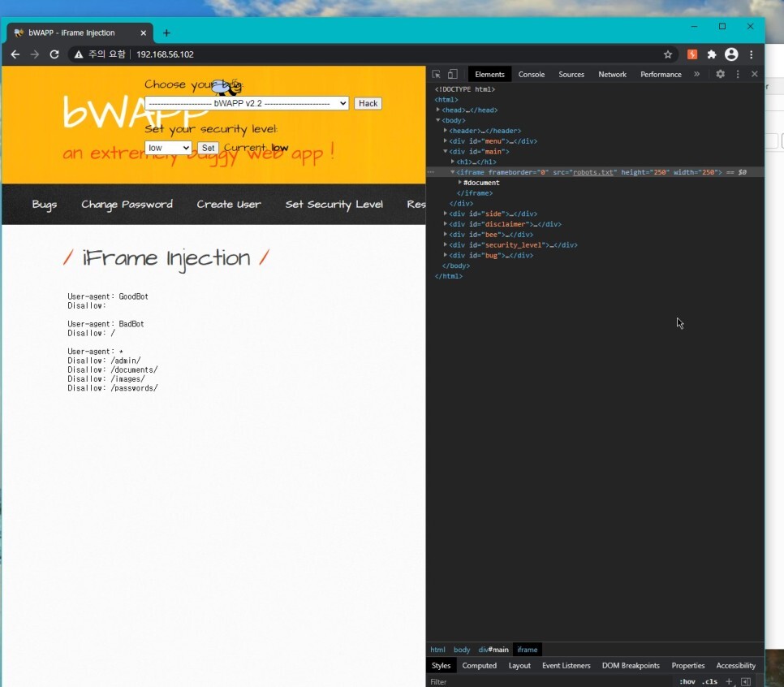Screen dimensions: 784x687
Task: Open the bWAPP v2.2 bug dropdown
Action: [247, 104]
